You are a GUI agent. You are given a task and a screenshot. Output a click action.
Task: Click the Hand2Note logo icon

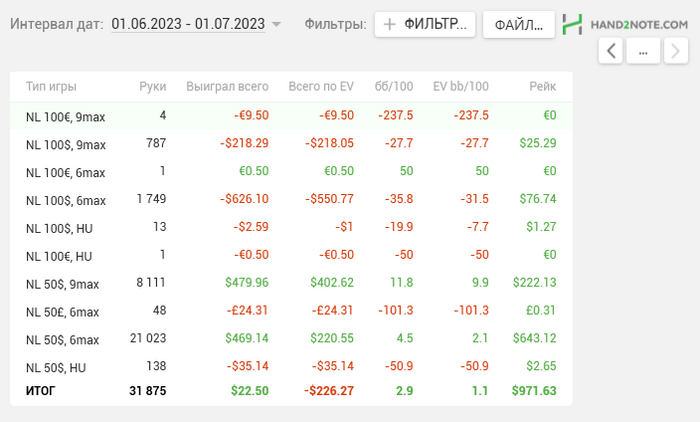(x=573, y=24)
